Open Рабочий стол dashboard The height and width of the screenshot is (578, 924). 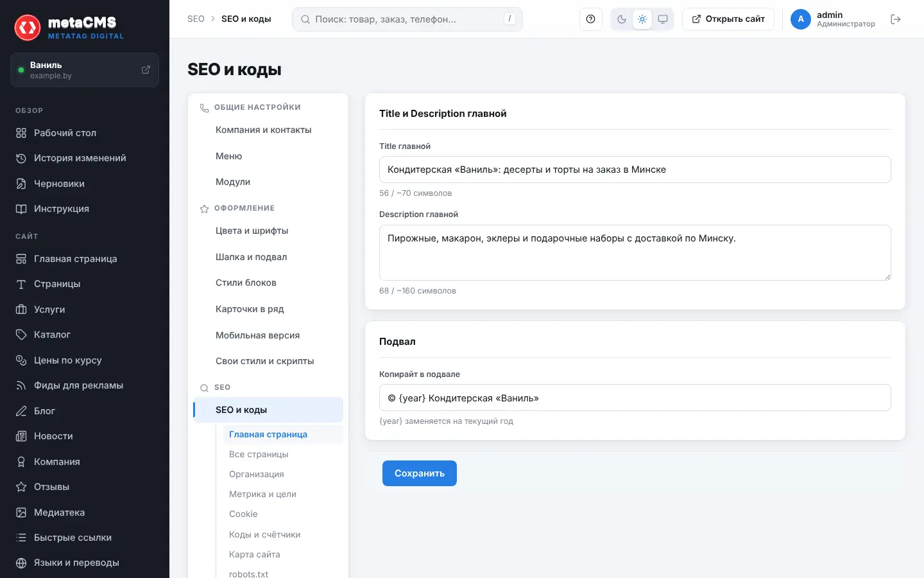[85, 133]
